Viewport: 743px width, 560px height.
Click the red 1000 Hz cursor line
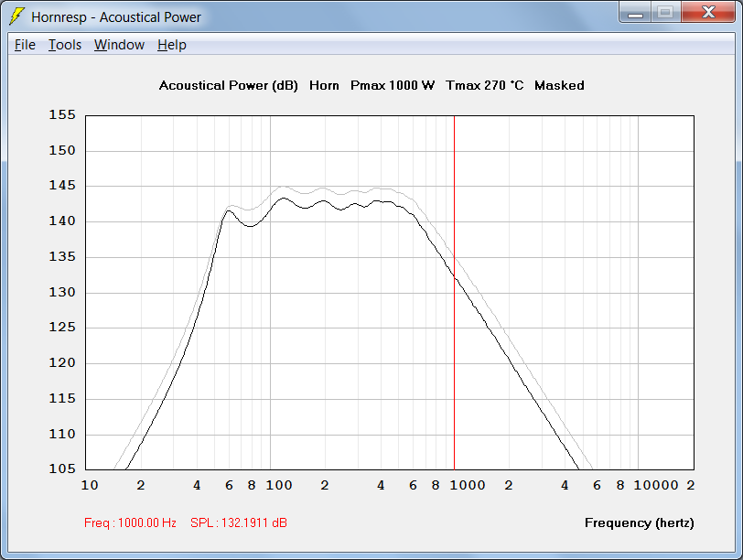pos(454,293)
